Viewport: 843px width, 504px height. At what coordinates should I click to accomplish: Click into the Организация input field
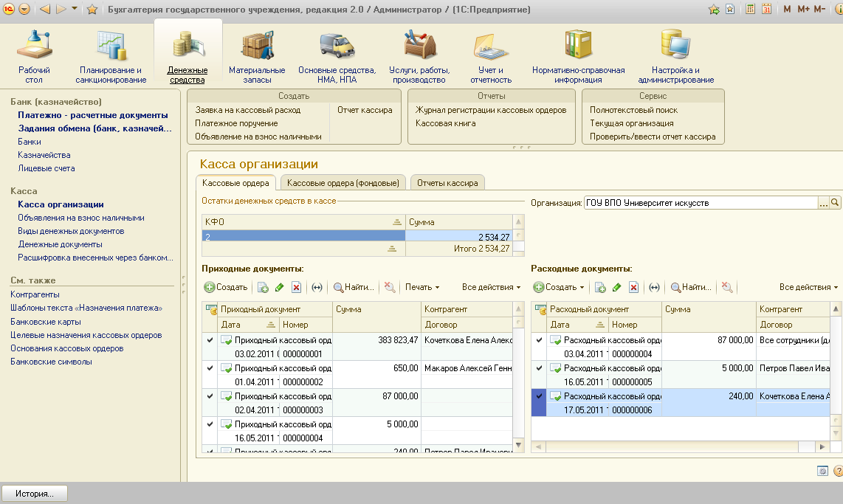700,202
